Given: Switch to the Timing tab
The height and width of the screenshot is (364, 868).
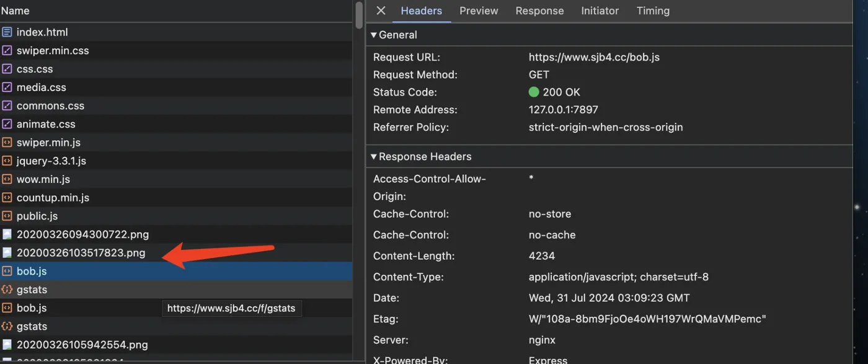Looking at the screenshot, I should click(653, 11).
